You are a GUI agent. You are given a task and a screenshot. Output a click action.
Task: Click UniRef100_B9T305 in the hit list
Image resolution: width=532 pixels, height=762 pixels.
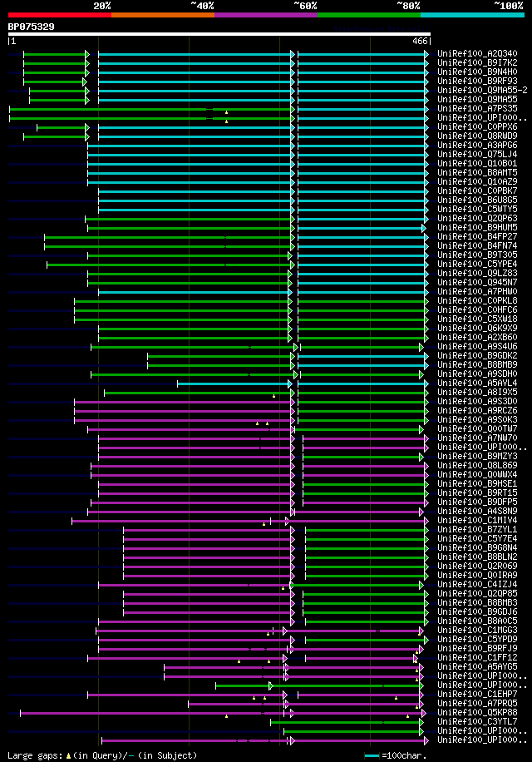click(477, 255)
